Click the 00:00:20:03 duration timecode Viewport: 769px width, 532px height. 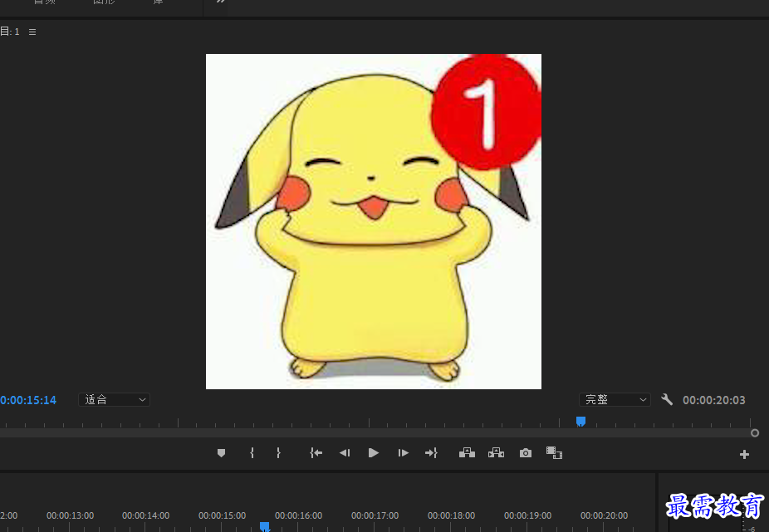click(713, 400)
